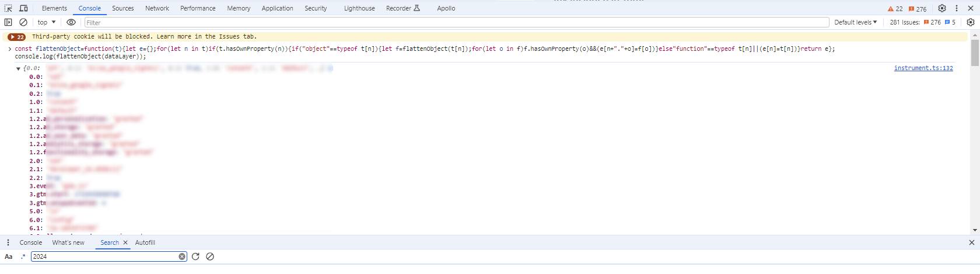Activate the inspect element picker icon

pyautogui.click(x=8, y=8)
